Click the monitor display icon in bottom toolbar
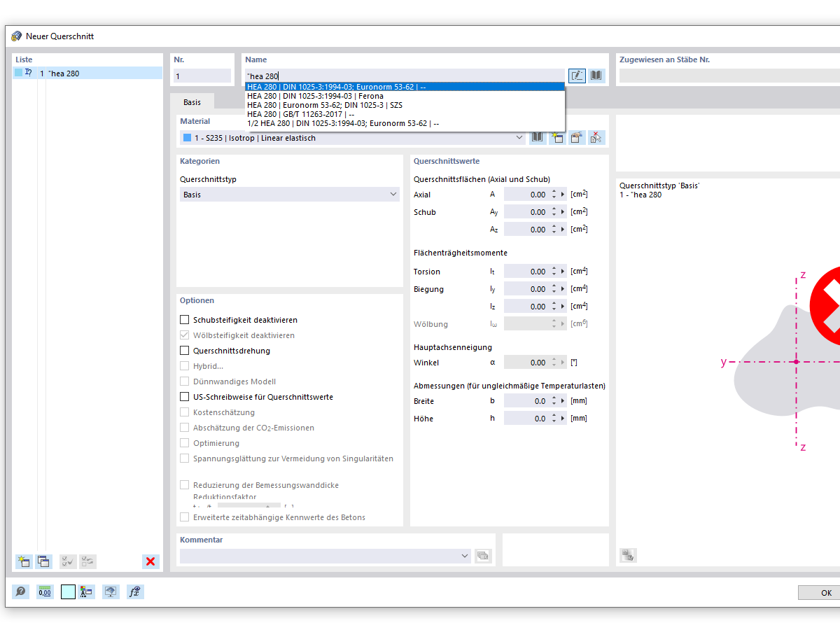 [x=111, y=591]
